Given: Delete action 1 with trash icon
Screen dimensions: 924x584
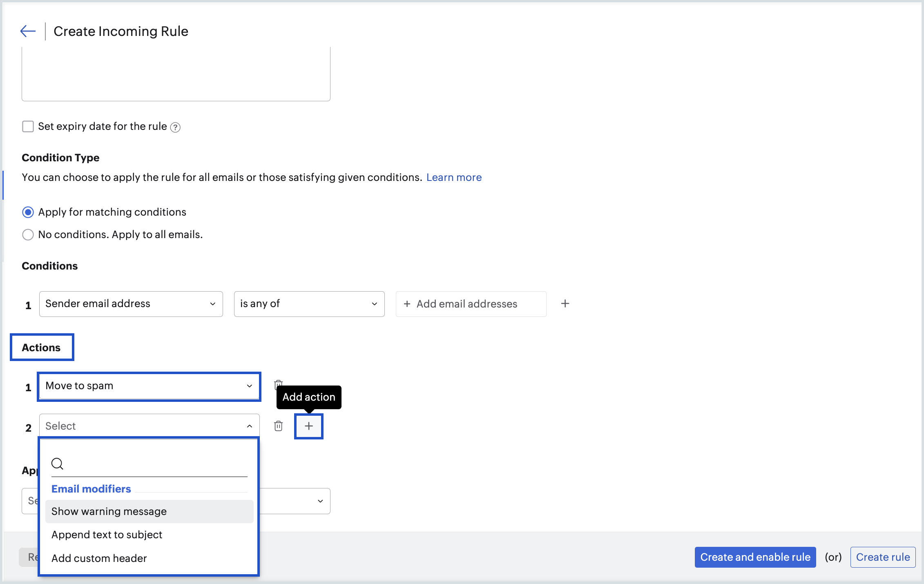Looking at the screenshot, I should click(278, 383).
